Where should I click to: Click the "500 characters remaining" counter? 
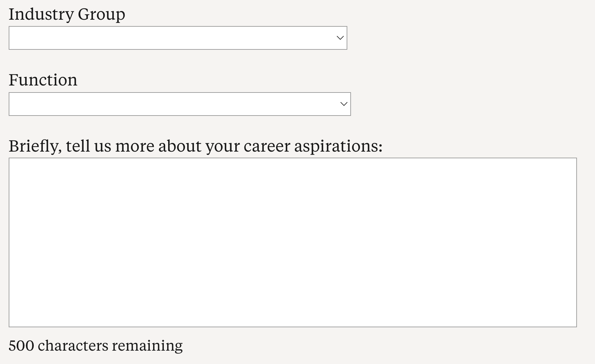96,346
